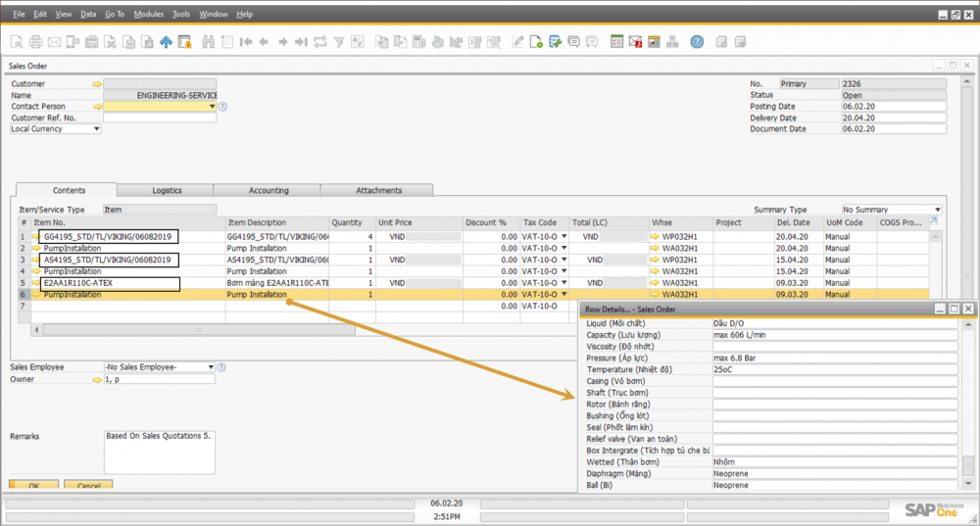Follow the Owner link arrow
Screen dimensions: 980x526
[97, 379]
